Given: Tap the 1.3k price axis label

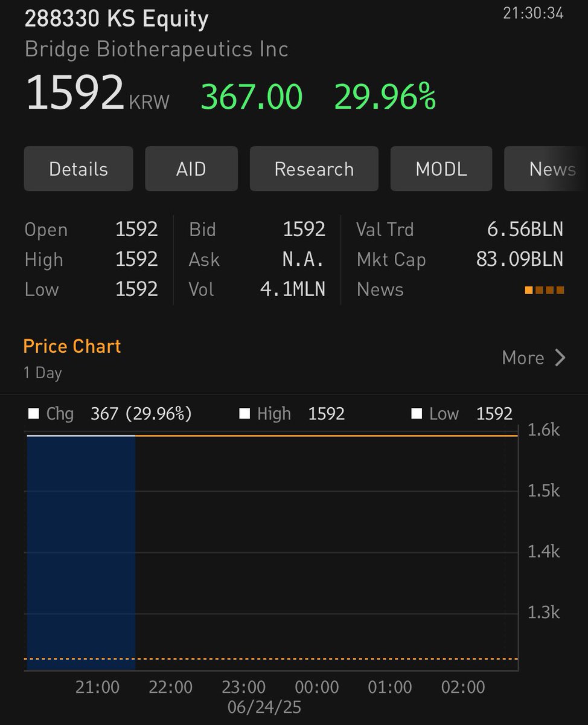Looking at the screenshot, I should [x=544, y=613].
